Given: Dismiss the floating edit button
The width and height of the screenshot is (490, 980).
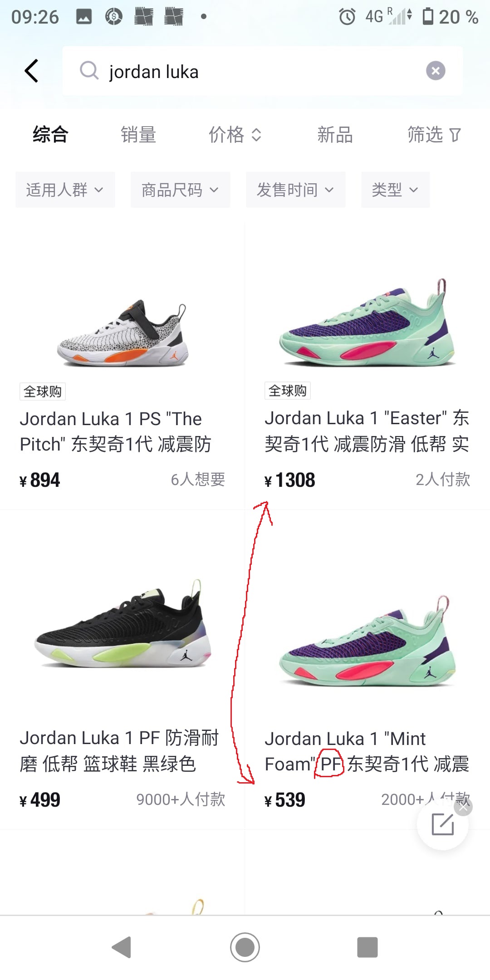Looking at the screenshot, I should pyautogui.click(x=463, y=807).
